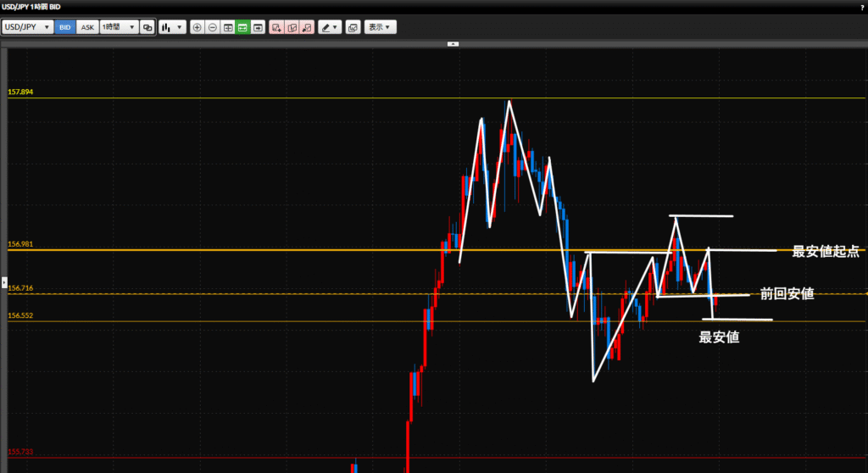Click the zoom out magnifier icon

point(212,27)
